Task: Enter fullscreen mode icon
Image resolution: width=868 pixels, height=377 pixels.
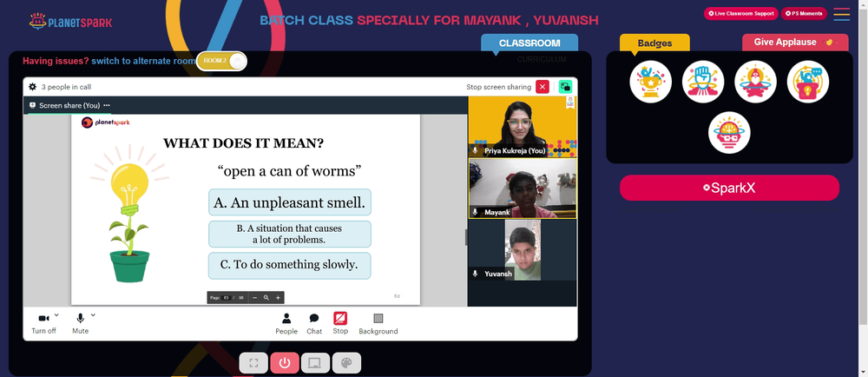Action: point(253,362)
